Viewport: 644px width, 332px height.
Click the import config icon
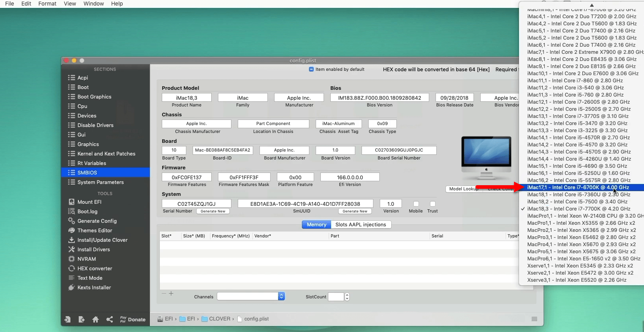point(68,319)
